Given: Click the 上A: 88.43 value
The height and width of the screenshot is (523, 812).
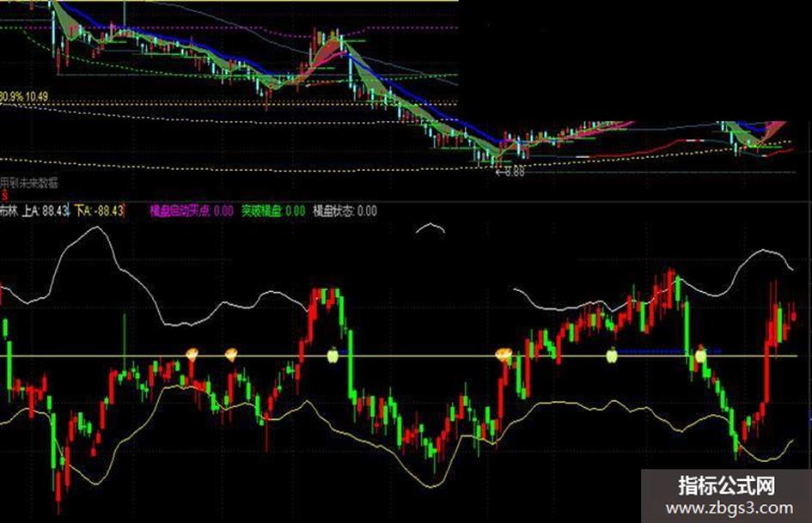Looking at the screenshot, I should [x=45, y=210].
